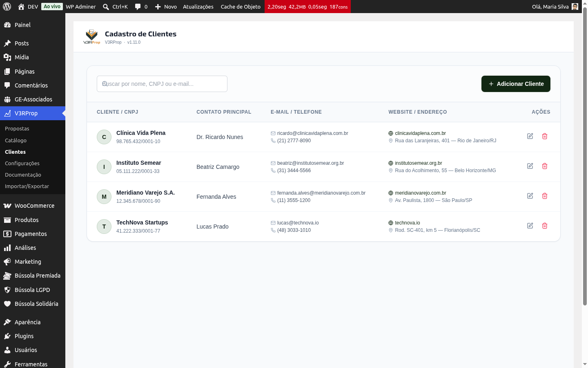
Task: Open Maria Silva's avatar
Action: click(x=575, y=7)
